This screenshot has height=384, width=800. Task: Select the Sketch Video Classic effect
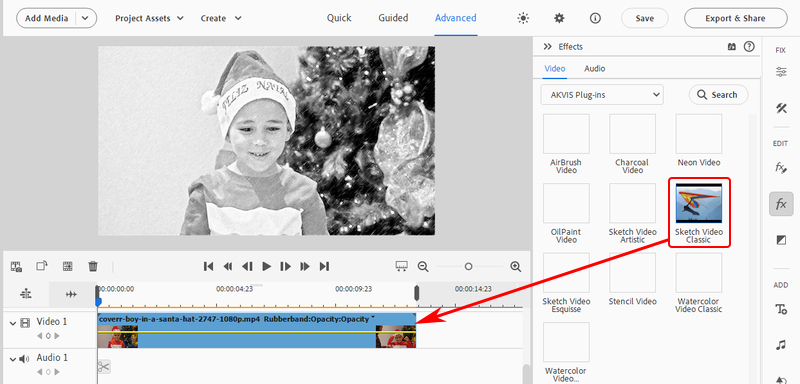point(699,203)
